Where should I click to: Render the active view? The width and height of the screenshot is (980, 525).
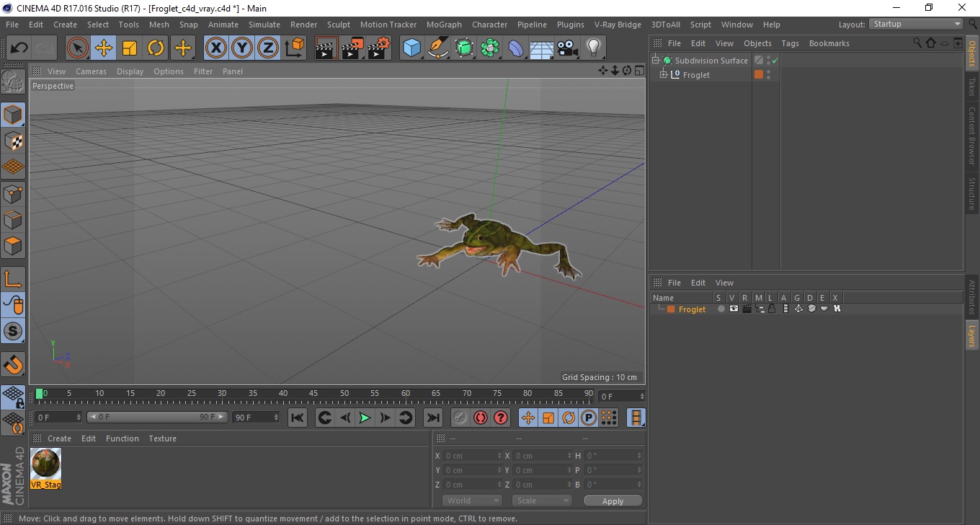(x=326, y=48)
